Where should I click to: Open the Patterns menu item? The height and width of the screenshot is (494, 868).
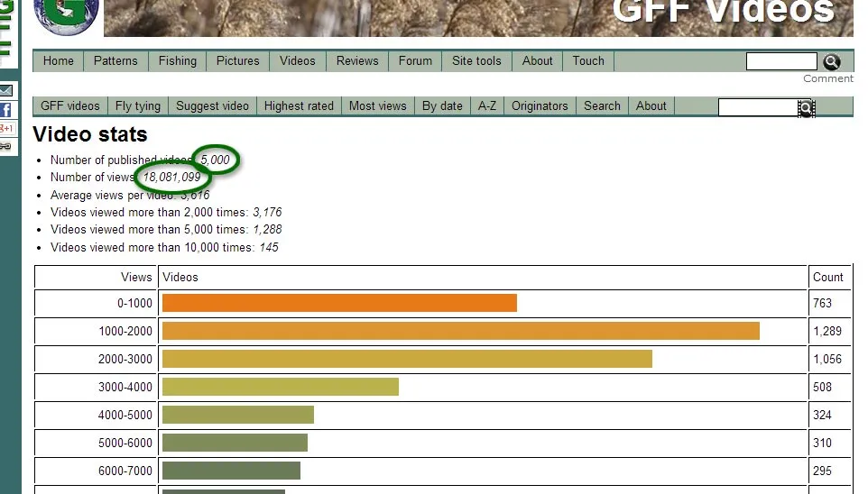click(115, 60)
